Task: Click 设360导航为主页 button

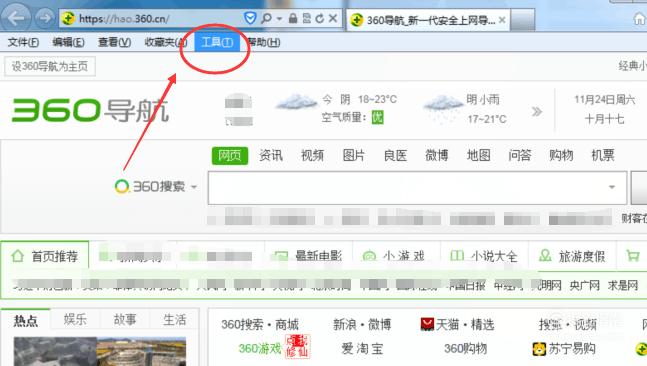Action: pyautogui.click(x=50, y=66)
